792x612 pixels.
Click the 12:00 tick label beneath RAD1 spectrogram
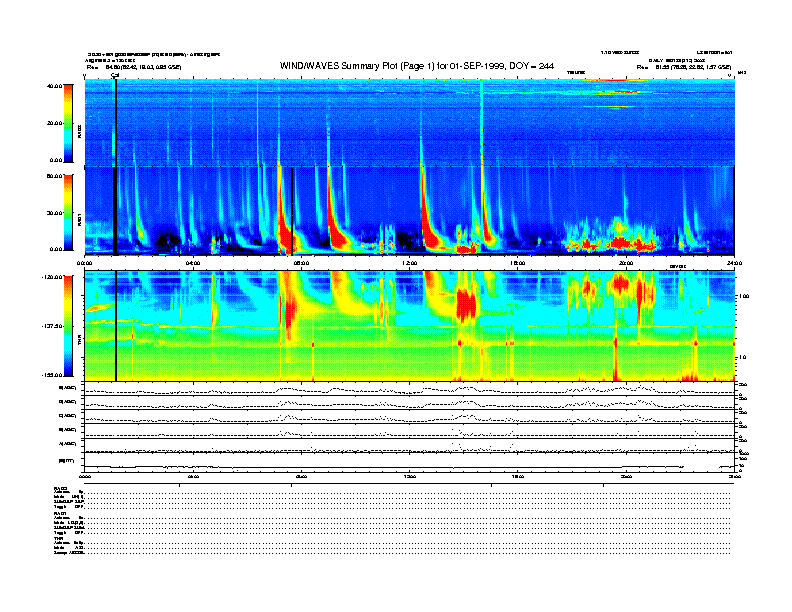[410, 263]
